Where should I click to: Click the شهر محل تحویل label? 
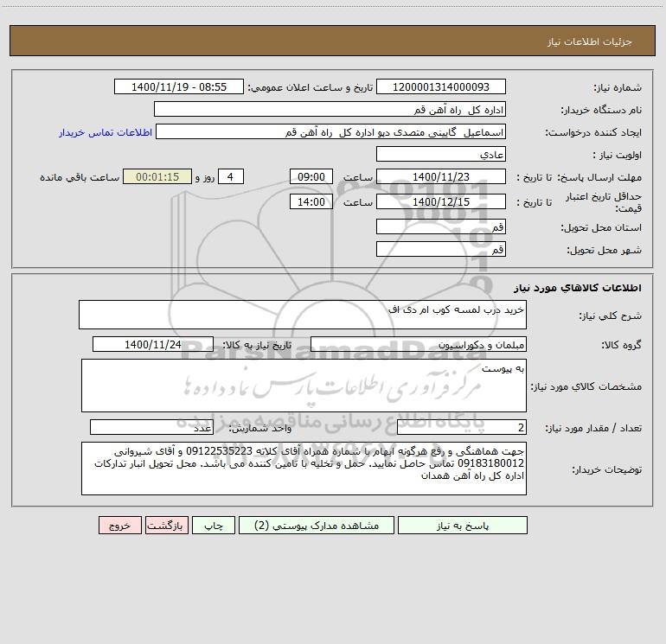605,250
